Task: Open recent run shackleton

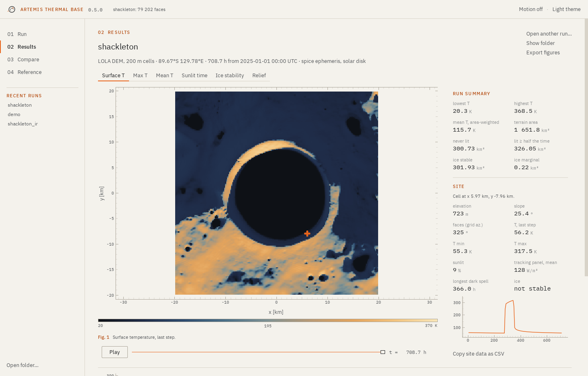Action: 20,105
